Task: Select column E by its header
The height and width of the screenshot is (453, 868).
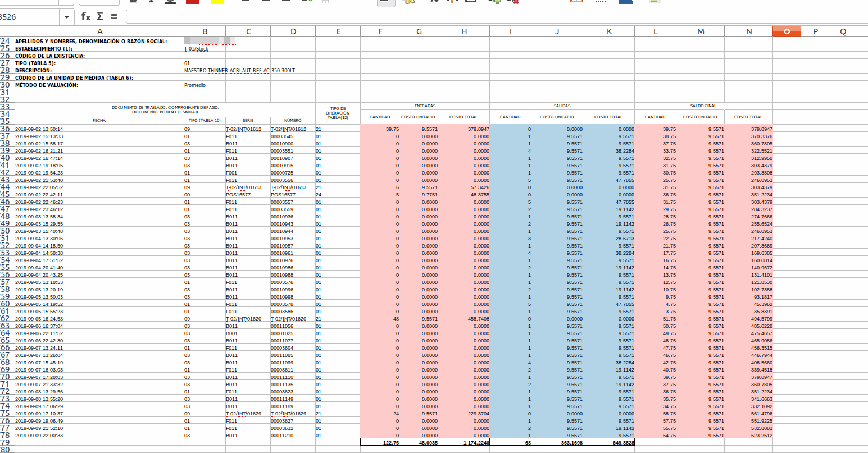Action: pyautogui.click(x=338, y=32)
